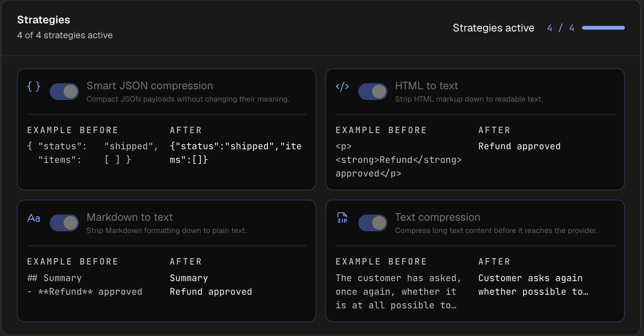This screenshot has width=644, height=336.
Task: Click the "## Summary" Markdown sample line
Action: coord(54,278)
